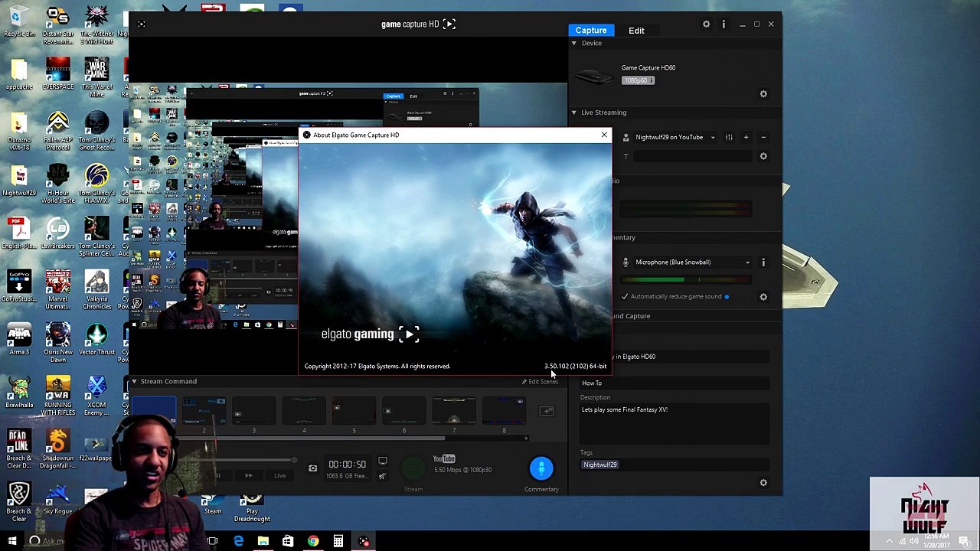Add a new streaming account with plus icon
The width and height of the screenshot is (980, 551).
746,137
